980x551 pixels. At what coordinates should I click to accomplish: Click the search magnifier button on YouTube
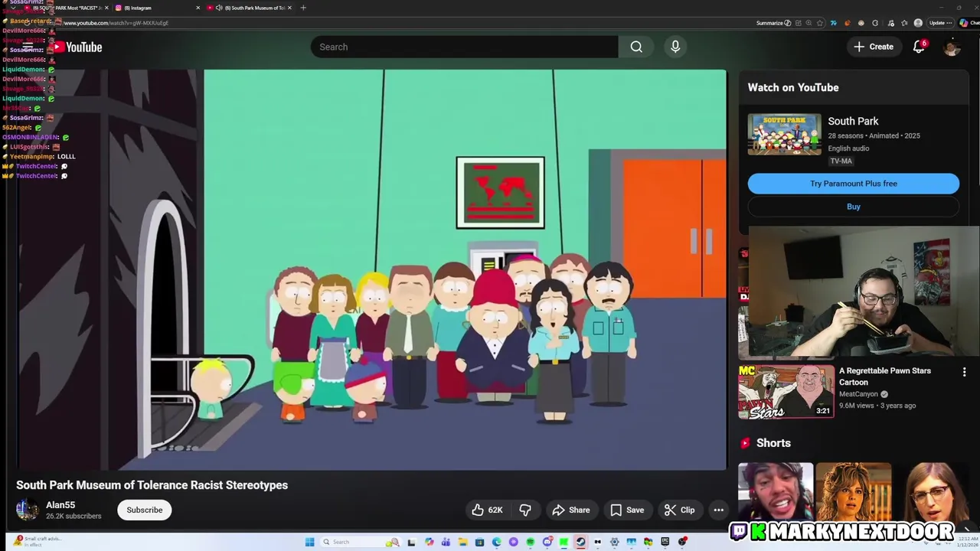click(636, 47)
